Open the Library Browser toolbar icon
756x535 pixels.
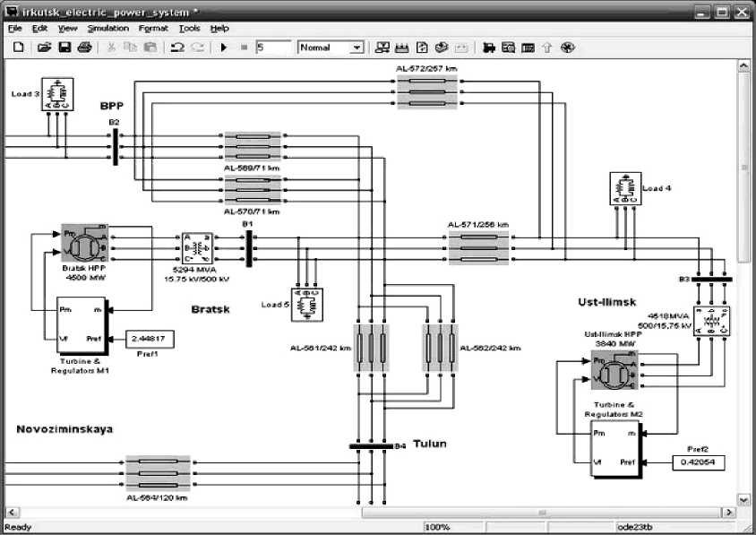pos(382,47)
